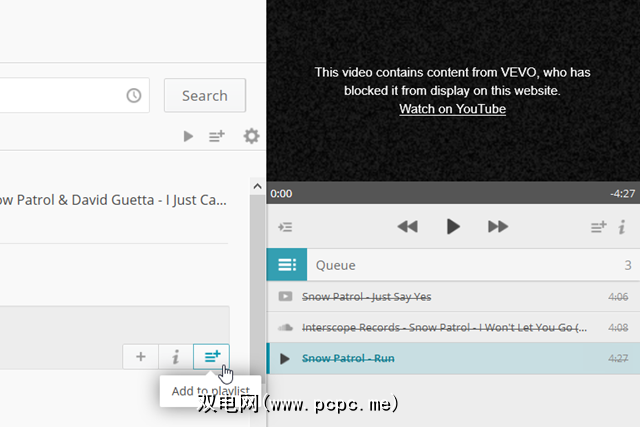This screenshot has width=640, height=427.
Task: Click the 4:06 duration of Just Say Yes
Action: coord(618,297)
